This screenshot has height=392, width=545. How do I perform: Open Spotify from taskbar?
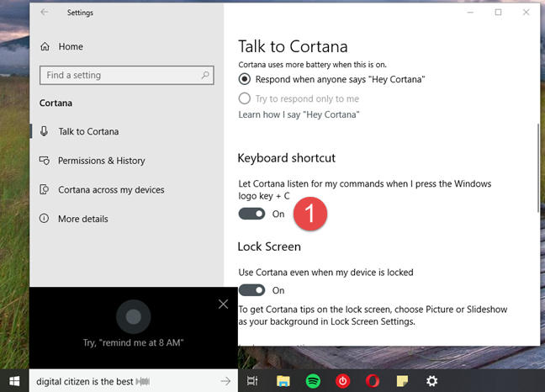[x=313, y=381]
